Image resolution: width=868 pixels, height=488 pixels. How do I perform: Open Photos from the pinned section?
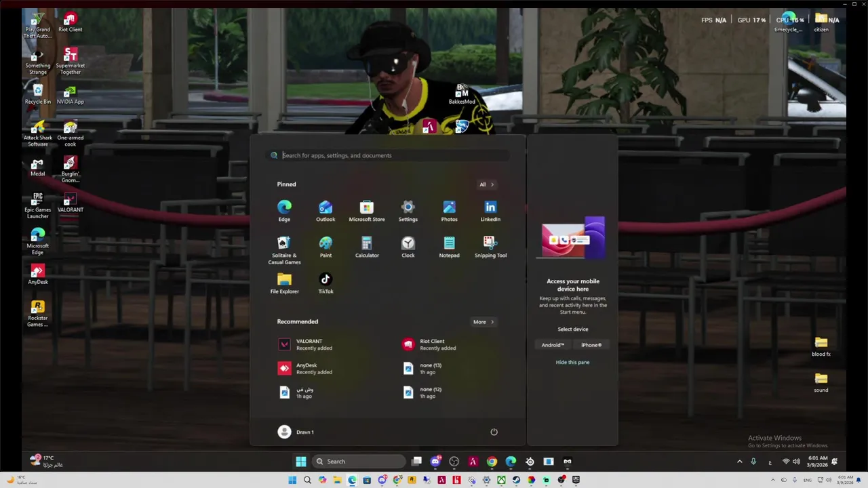(449, 210)
